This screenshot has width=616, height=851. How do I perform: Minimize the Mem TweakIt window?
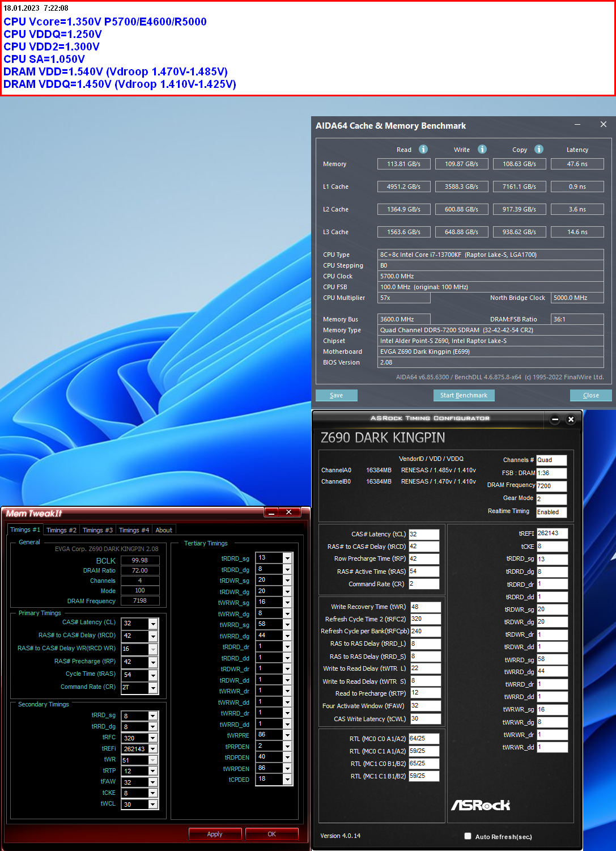point(271,513)
